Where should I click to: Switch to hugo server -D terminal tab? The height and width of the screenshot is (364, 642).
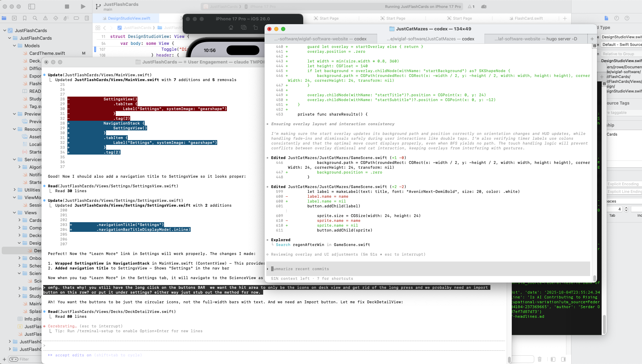[x=535, y=39]
